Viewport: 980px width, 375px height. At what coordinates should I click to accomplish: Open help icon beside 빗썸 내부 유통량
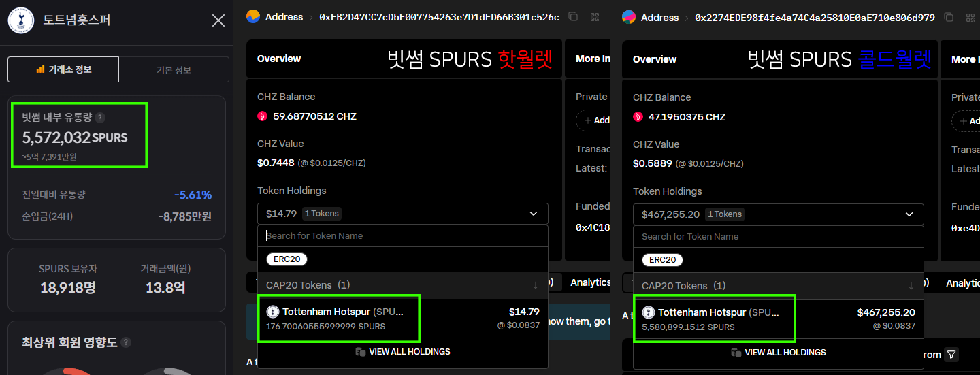[100, 117]
